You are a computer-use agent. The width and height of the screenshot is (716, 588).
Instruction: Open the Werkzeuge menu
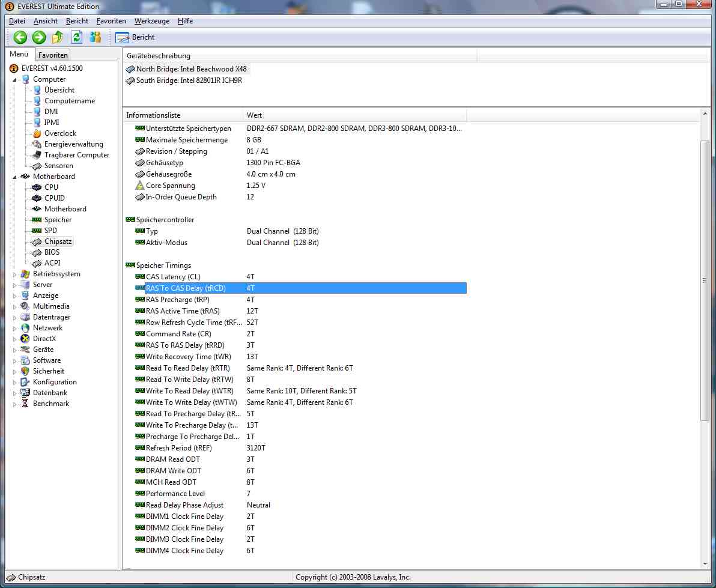coord(151,21)
